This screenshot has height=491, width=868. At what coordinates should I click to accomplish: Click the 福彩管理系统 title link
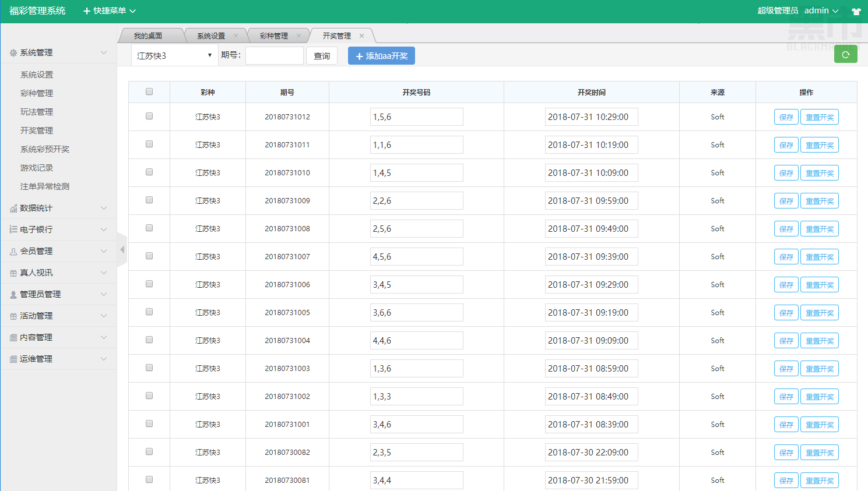37,11
